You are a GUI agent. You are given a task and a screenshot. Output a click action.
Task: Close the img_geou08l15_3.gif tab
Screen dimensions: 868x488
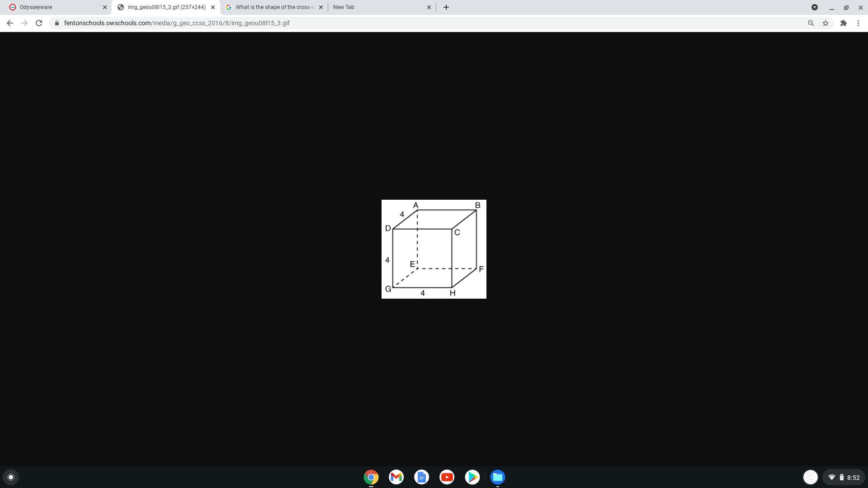pos(213,7)
